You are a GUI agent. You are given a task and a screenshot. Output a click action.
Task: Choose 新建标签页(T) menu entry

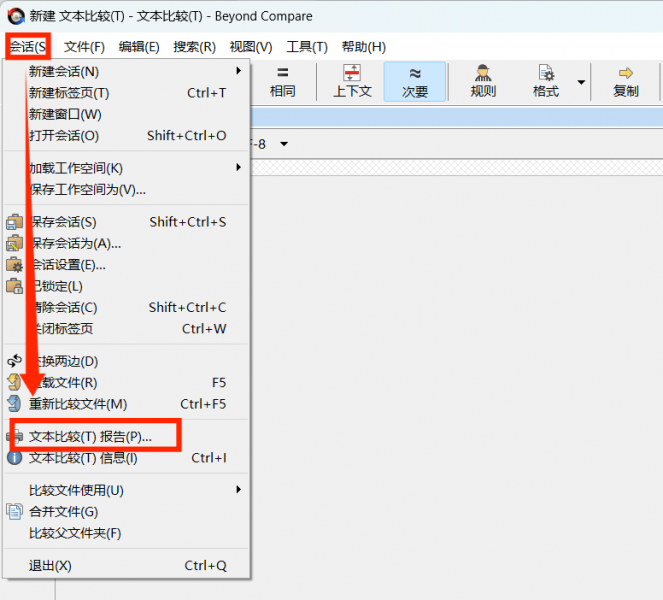point(127,93)
